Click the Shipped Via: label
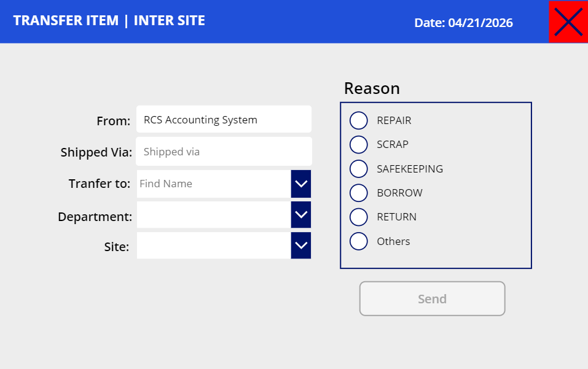The image size is (588, 369). tap(96, 152)
